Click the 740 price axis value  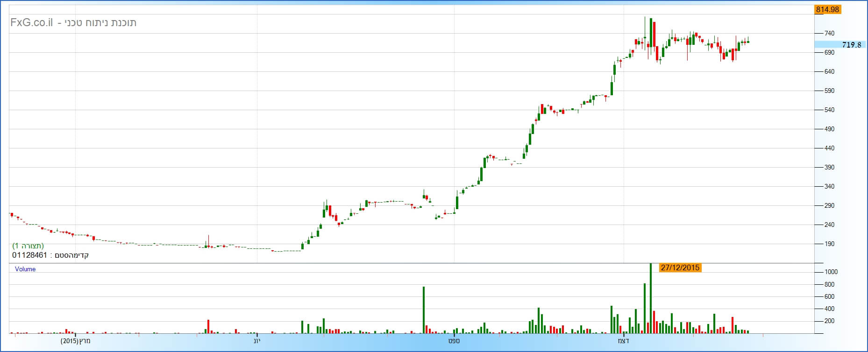(x=829, y=34)
